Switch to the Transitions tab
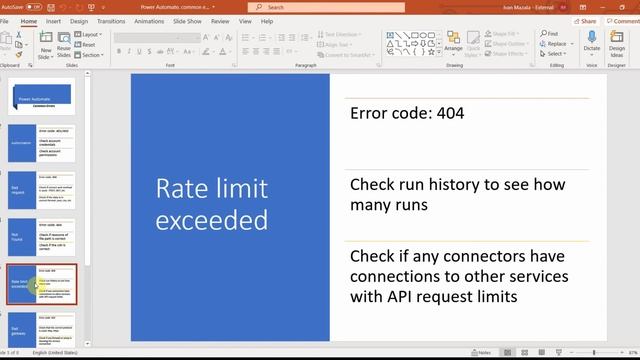 111,21
